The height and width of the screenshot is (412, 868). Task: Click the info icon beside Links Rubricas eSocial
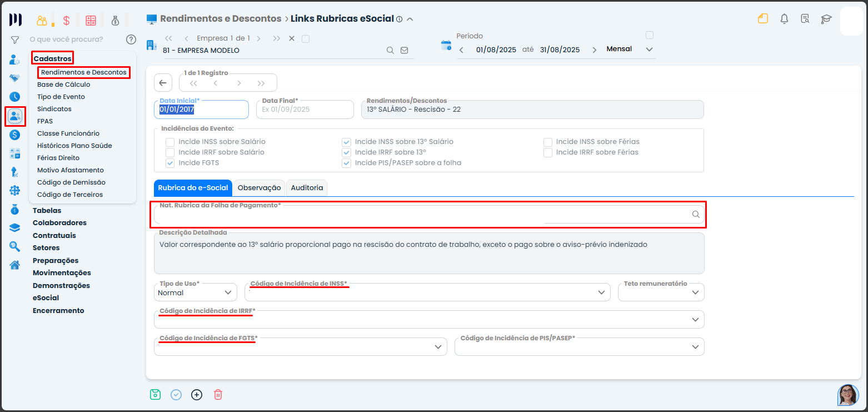click(399, 19)
